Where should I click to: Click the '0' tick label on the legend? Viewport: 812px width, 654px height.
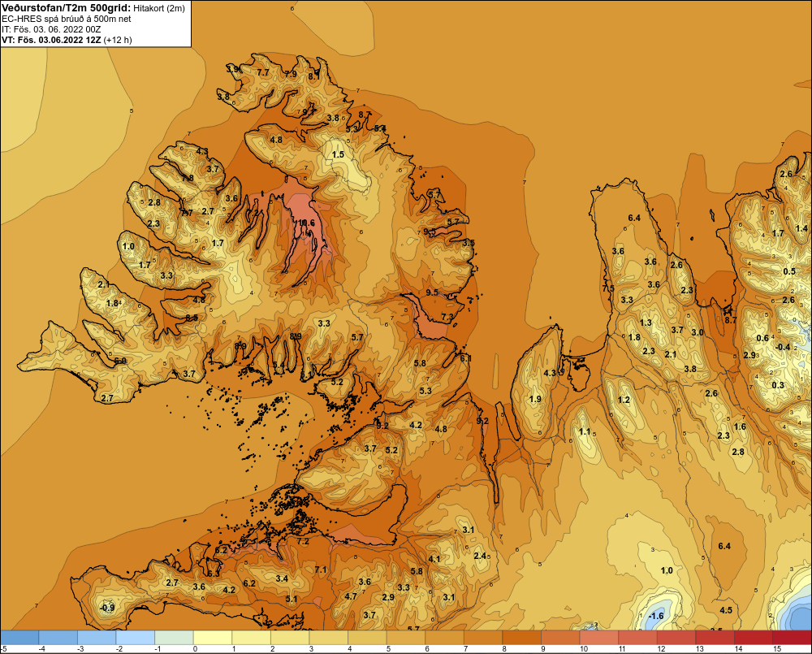pyautogui.click(x=195, y=649)
